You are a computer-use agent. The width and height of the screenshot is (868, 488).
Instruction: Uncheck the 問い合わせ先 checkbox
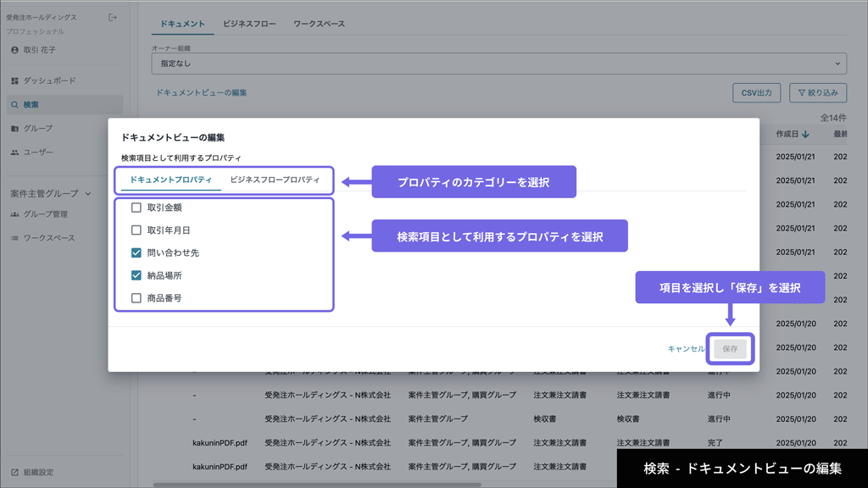point(136,252)
